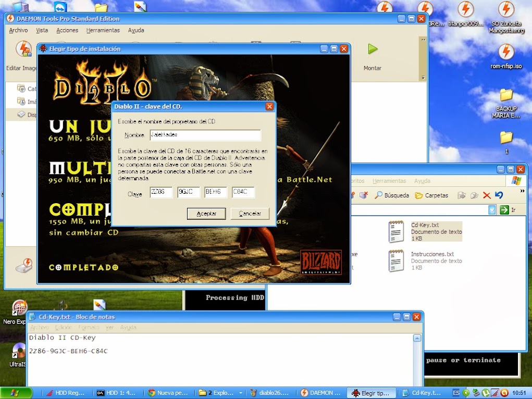Click the Windows Start button
This screenshot has height=399, width=532.
pyautogui.click(x=16, y=393)
